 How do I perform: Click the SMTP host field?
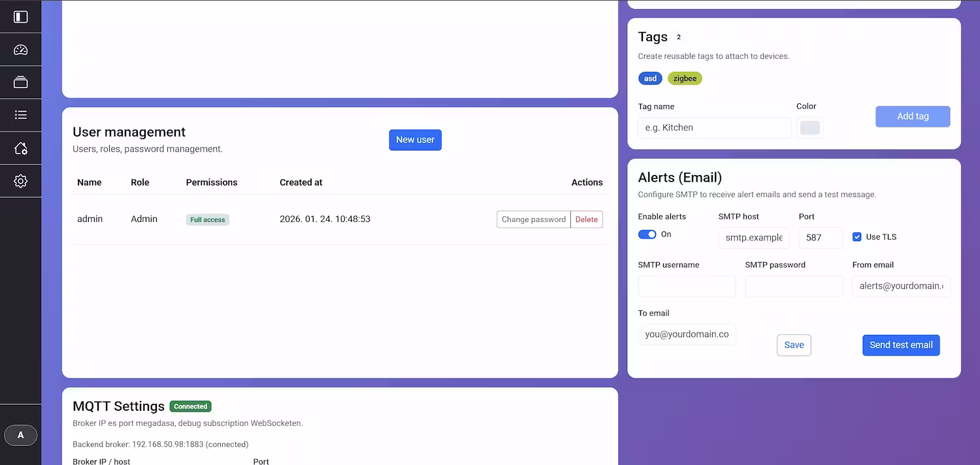(x=754, y=238)
